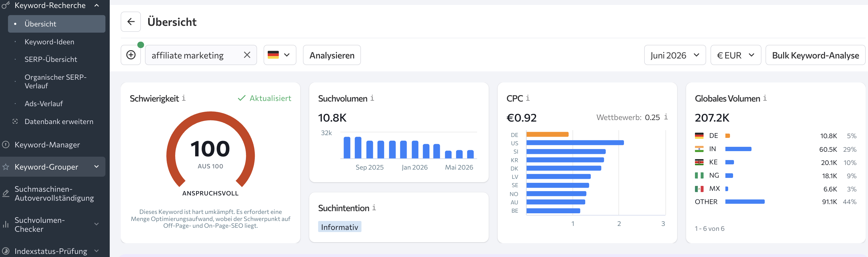The width and height of the screenshot is (868, 257).
Task: Select Übersicht in the sidebar
Action: (x=57, y=24)
